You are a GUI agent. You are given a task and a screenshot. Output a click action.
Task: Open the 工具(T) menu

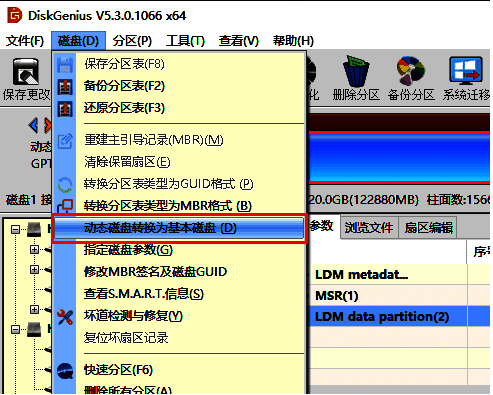tap(185, 41)
